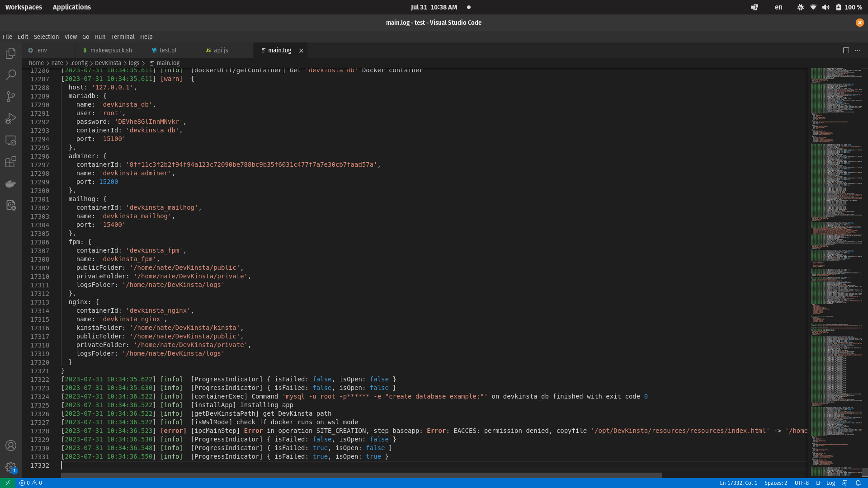868x488 pixels.
Task: Expand the DevKinsta breadcrumb segment
Action: click(x=108, y=63)
